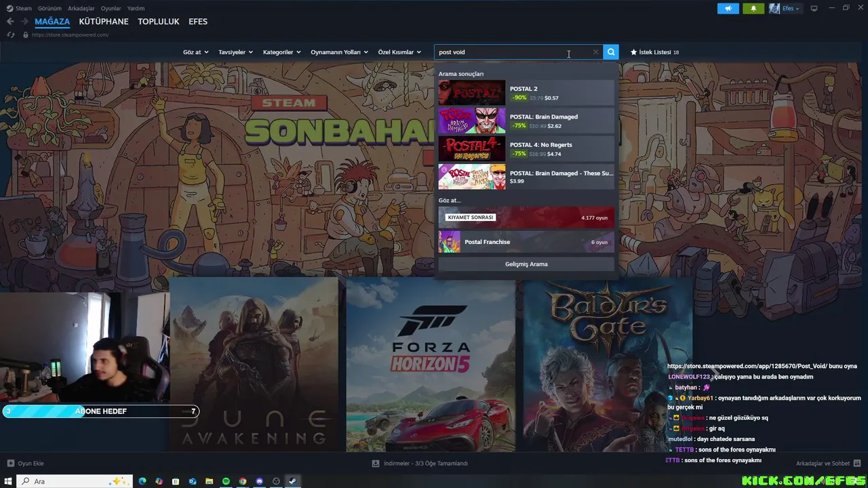Screen dimensions: 868x488
Task: Open the Windows Start menu
Action: (9, 481)
